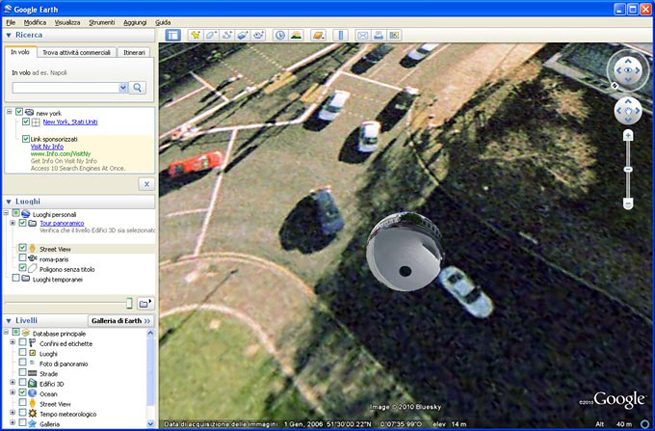Click the Tempo meteorologico sun icon
The image size is (655, 431).
tap(32, 414)
